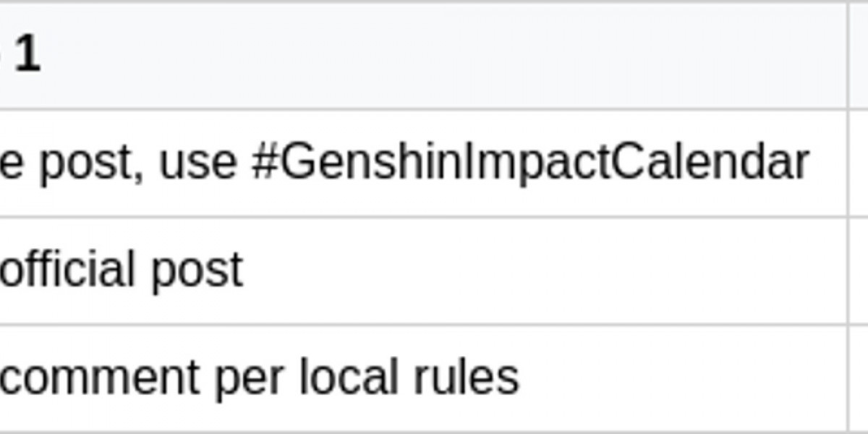Click the gray strip above the header row
This screenshot has height=434, width=868.
[x=434, y=4]
